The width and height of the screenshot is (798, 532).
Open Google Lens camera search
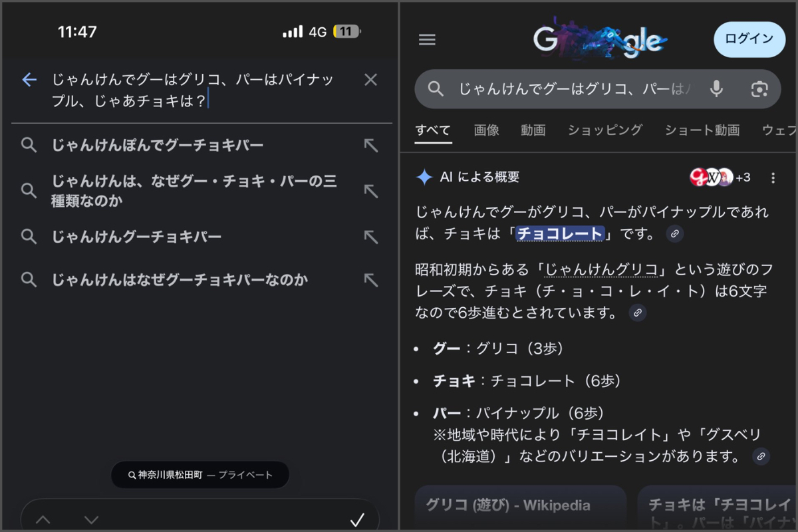click(x=759, y=89)
